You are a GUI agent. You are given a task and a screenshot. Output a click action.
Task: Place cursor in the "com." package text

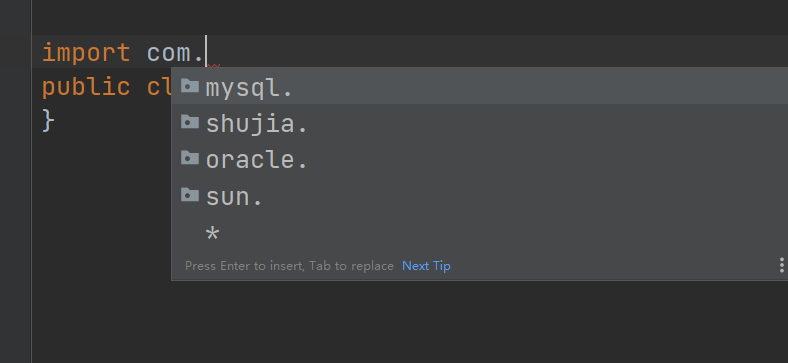coord(175,52)
